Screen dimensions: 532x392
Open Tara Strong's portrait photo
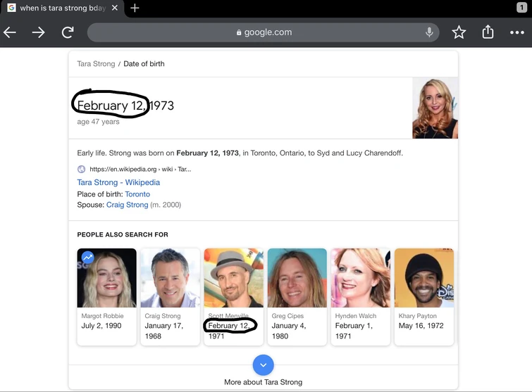point(435,108)
